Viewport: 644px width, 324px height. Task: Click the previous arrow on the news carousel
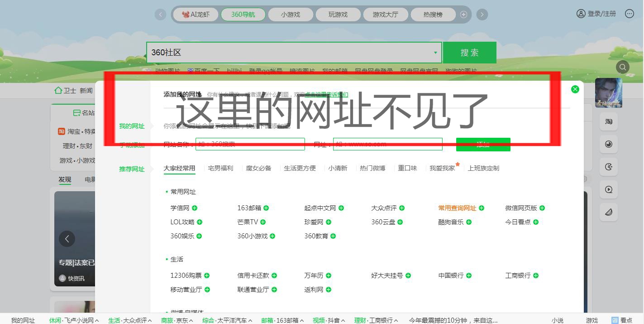point(67,239)
